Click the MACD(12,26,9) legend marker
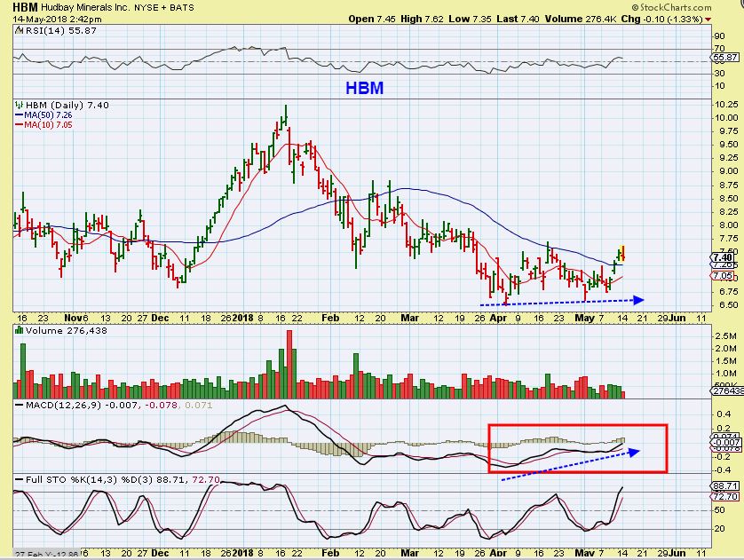Image resolution: width=744 pixels, height=560 pixels. pyautogui.click(x=19, y=406)
